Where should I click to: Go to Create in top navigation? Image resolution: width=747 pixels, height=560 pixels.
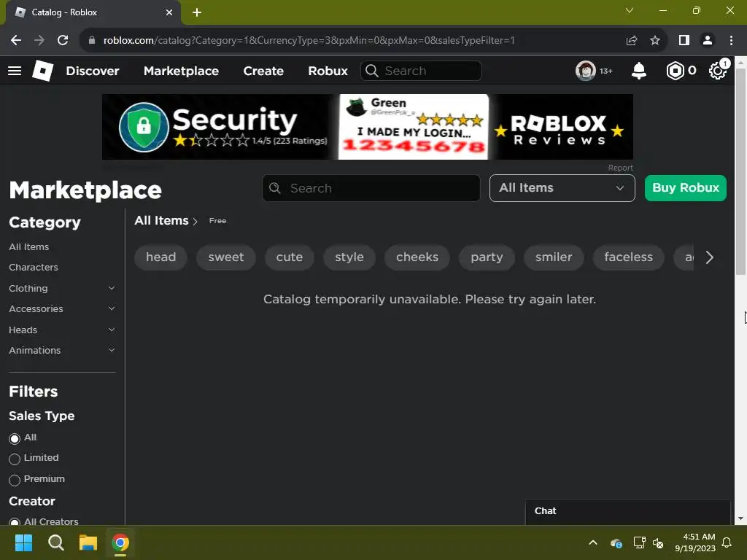pyautogui.click(x=263, y=71)
